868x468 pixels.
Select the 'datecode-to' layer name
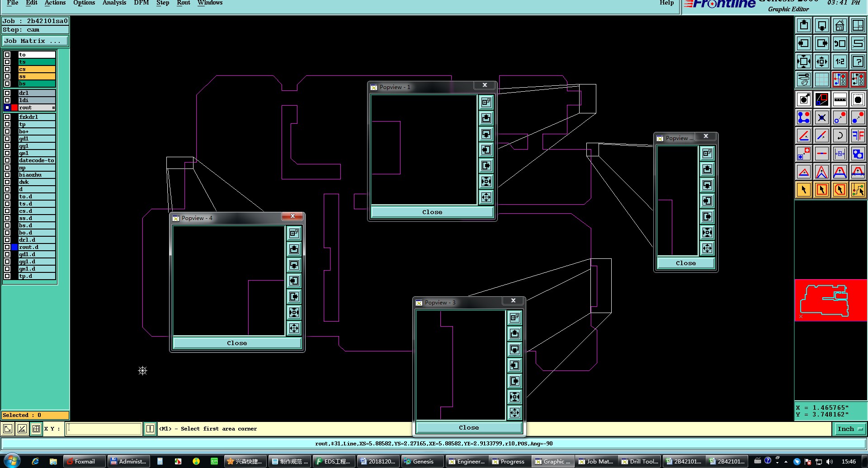(x=37, y=160)
